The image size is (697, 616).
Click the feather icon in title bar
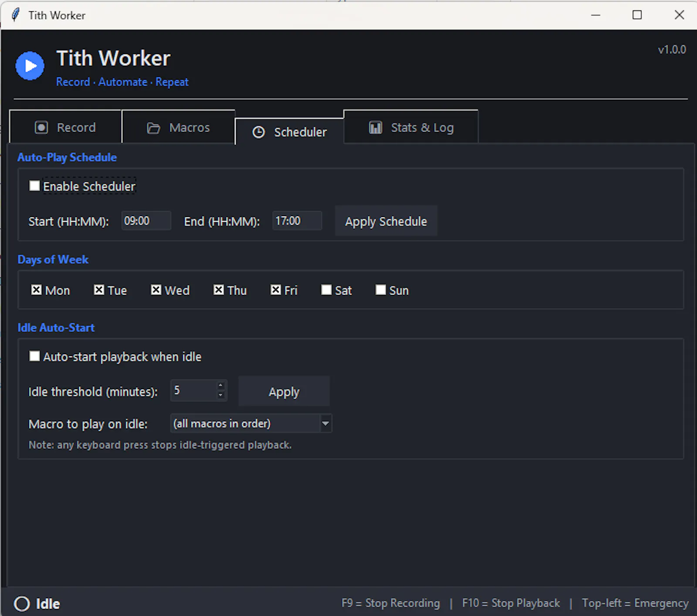click(x=16, y=15)
